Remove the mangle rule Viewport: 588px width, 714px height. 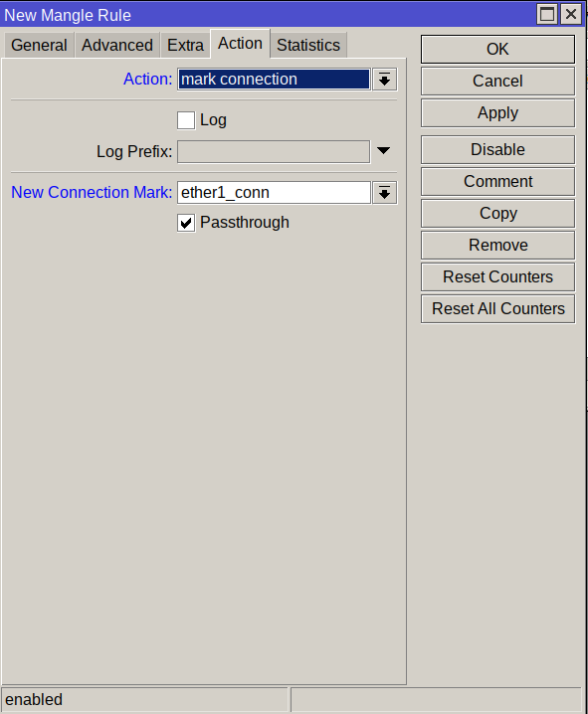(497, 245)
